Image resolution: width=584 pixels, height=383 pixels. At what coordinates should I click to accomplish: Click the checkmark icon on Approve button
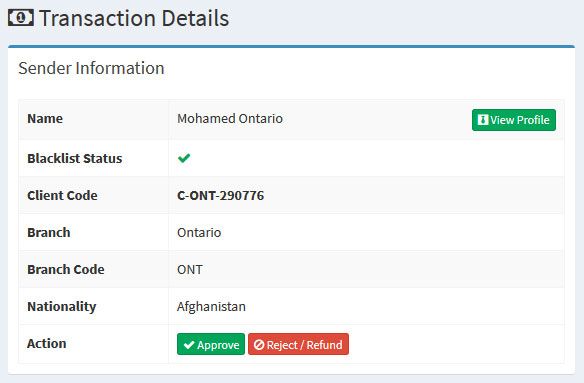click(189, 345)
